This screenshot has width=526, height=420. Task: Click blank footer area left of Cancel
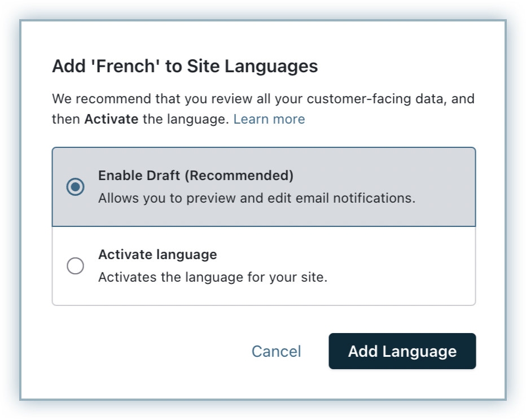click(x=141, y=351)
